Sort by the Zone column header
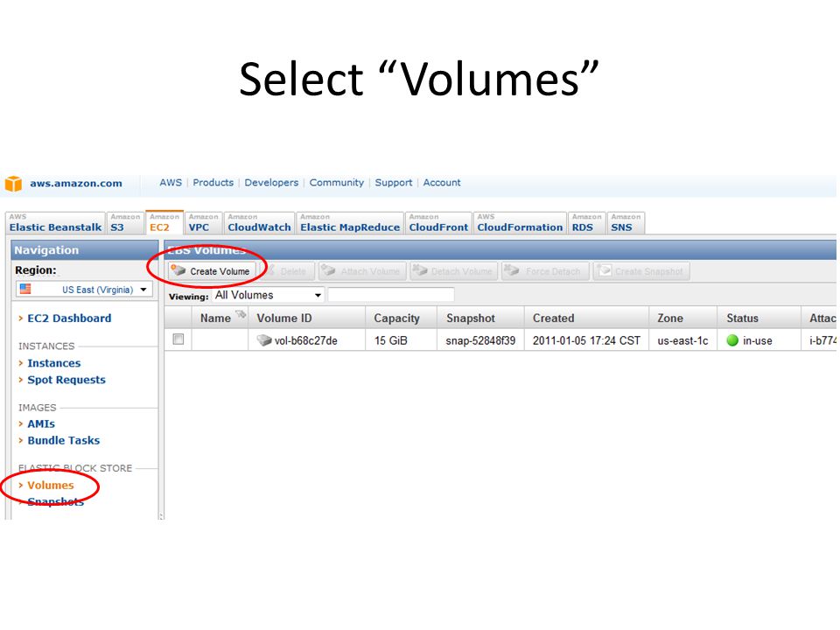This screenshot has height=630, width=840. point(683,318)
